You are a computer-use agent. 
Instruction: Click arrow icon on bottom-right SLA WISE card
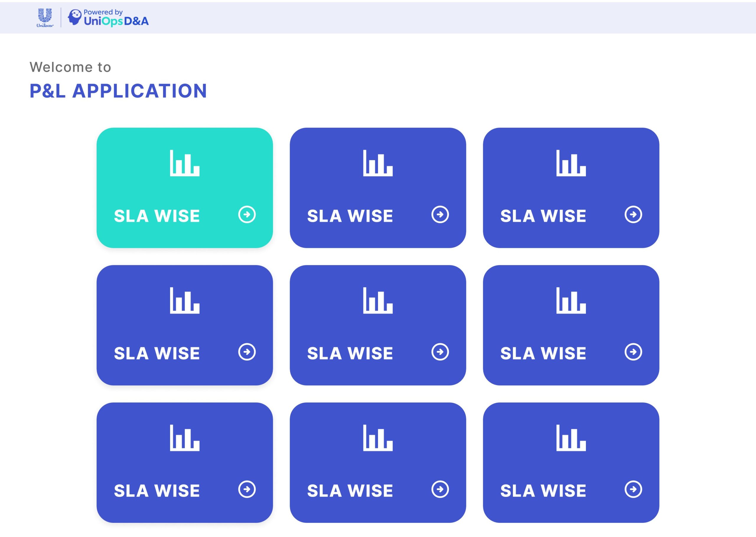633,489
